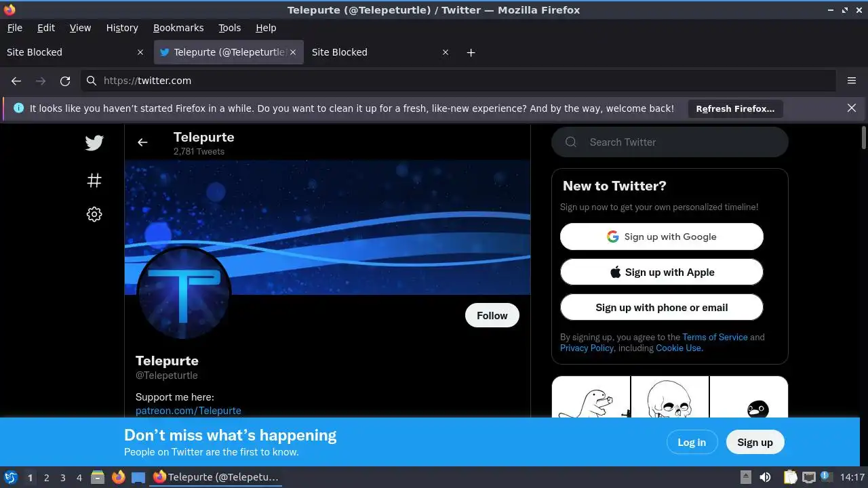Open the Firefox hamburger menu

[852, 81]
